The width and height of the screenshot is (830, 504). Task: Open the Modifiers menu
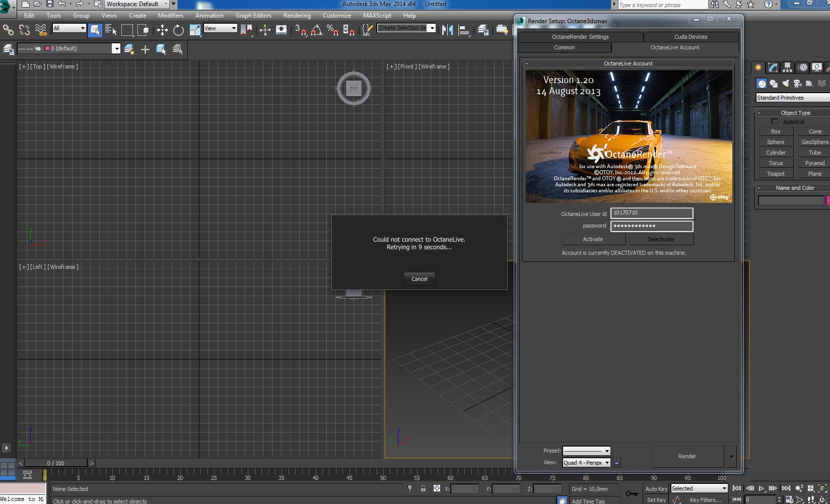[x=171, y=16]
